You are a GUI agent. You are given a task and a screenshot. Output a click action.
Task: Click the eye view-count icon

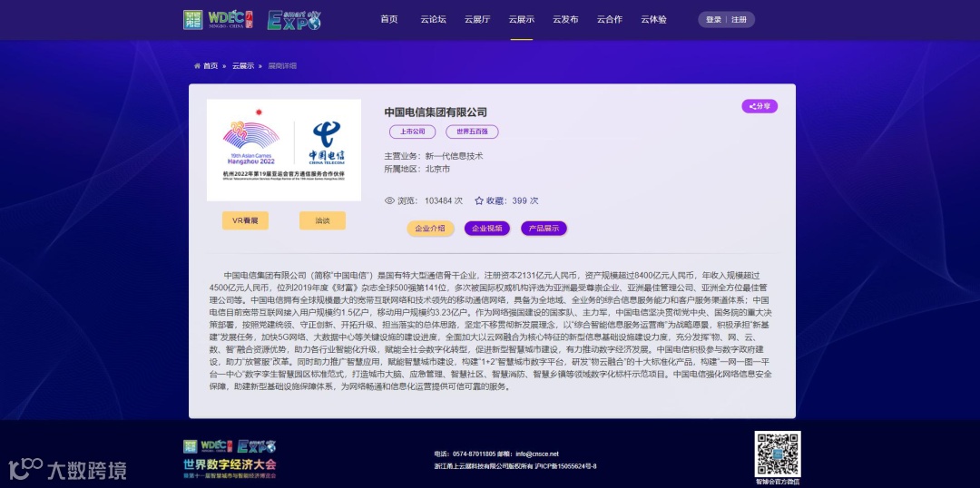(389, 200)
